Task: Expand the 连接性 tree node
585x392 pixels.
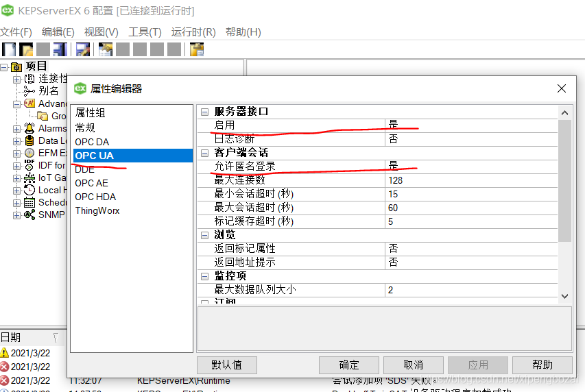Action: pyautogui.click(x=16, y=79)
